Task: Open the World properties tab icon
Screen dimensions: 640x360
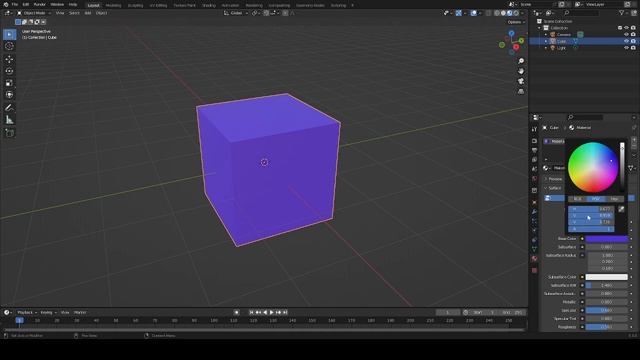Action: tap(534, 178)
